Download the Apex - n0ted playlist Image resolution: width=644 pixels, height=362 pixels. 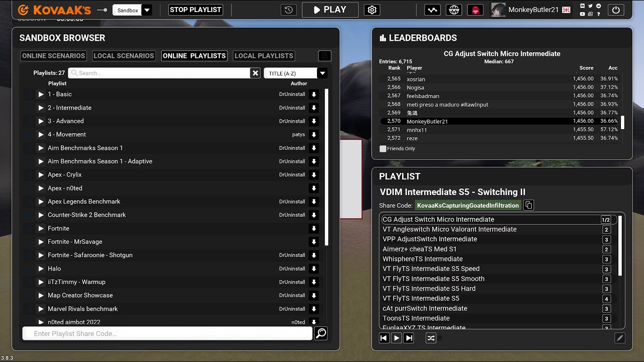[313, 188]
